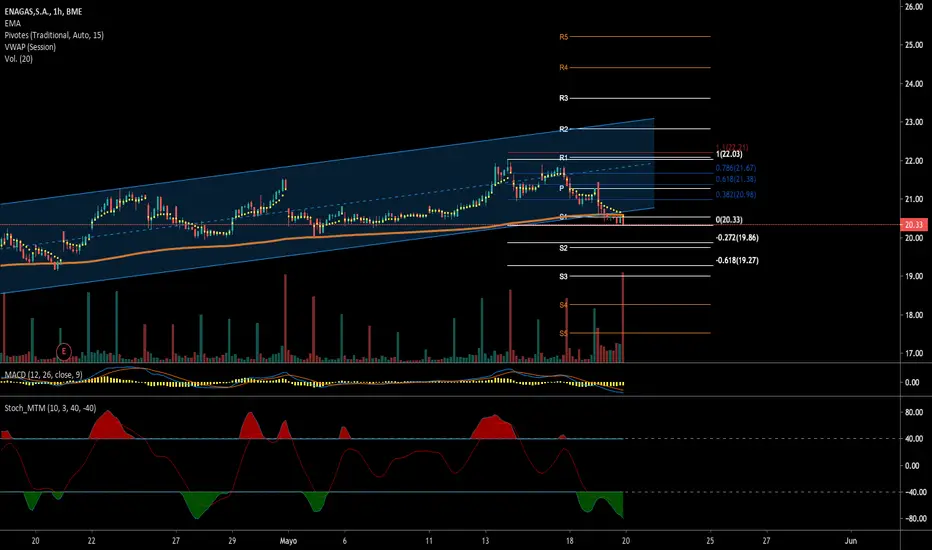This screenshot has width=932, height=550.
Task: Select the R3 pivot level label
Action: [x=563, y=98]
